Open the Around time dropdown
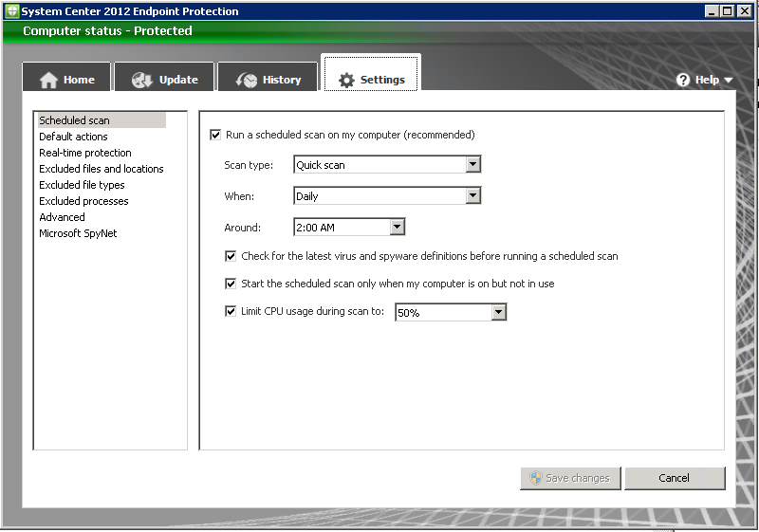 pos(349,227)
